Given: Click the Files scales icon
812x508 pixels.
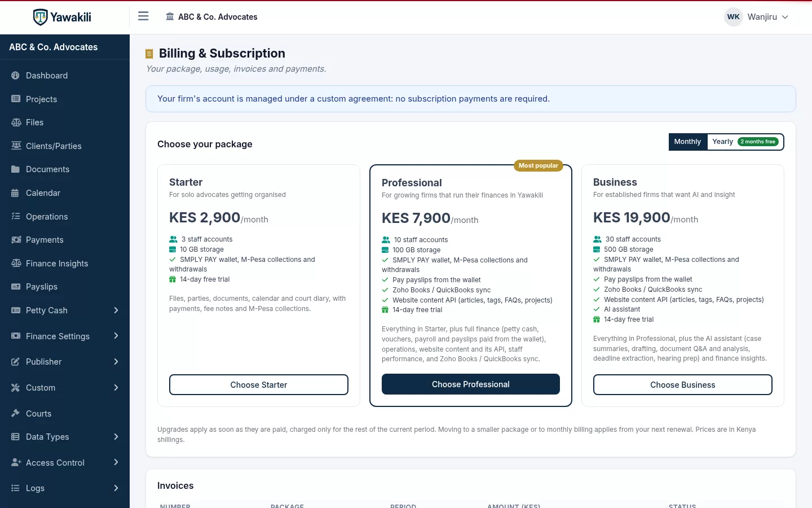Looking at the screenshot, I should (x=16, y=122).
